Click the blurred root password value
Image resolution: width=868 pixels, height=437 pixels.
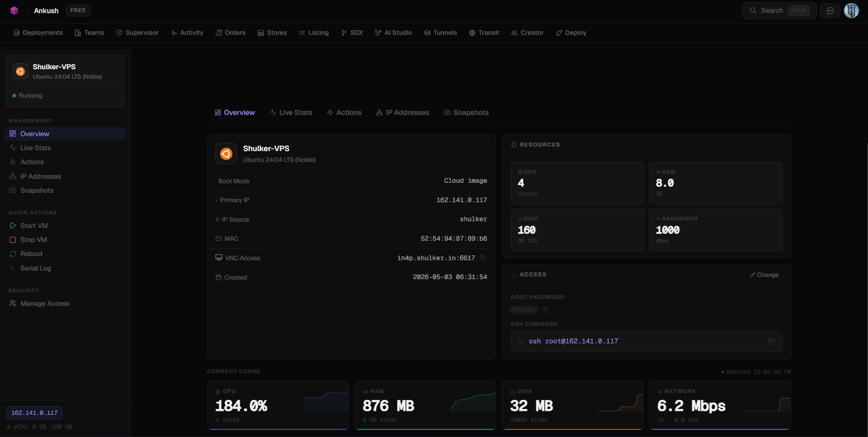[x=524, y=310]
